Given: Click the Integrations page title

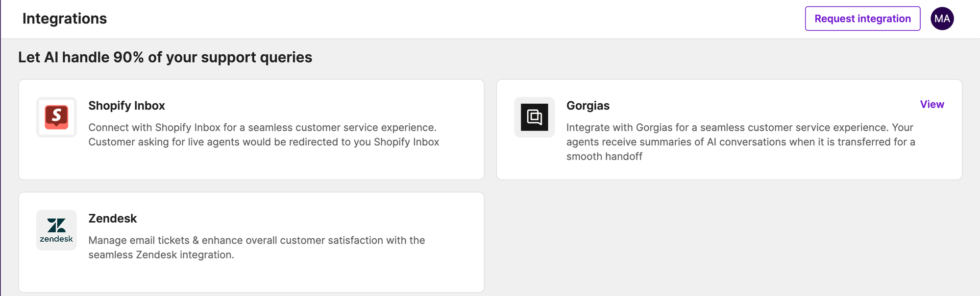Looking at the screenshot, I should click(65, 19).
